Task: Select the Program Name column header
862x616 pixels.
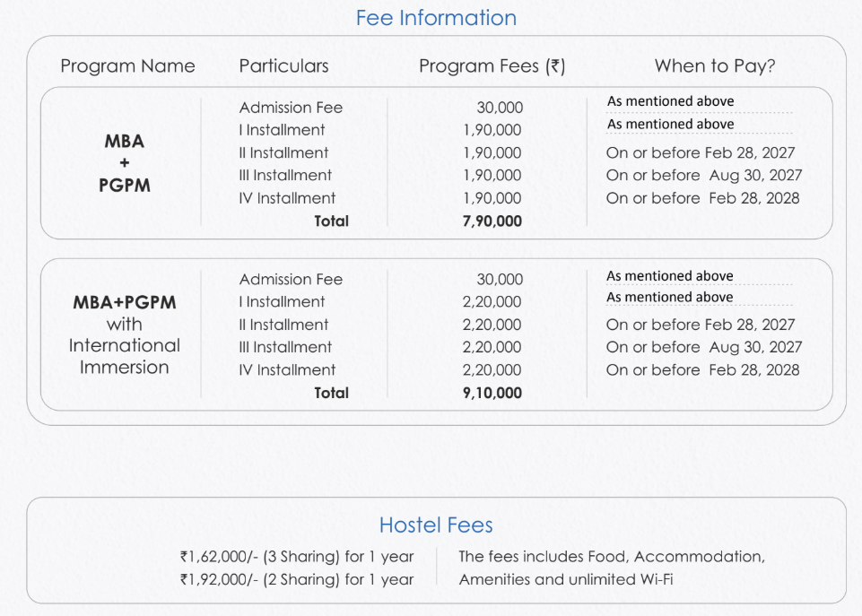Action: [x=127, y=65]
